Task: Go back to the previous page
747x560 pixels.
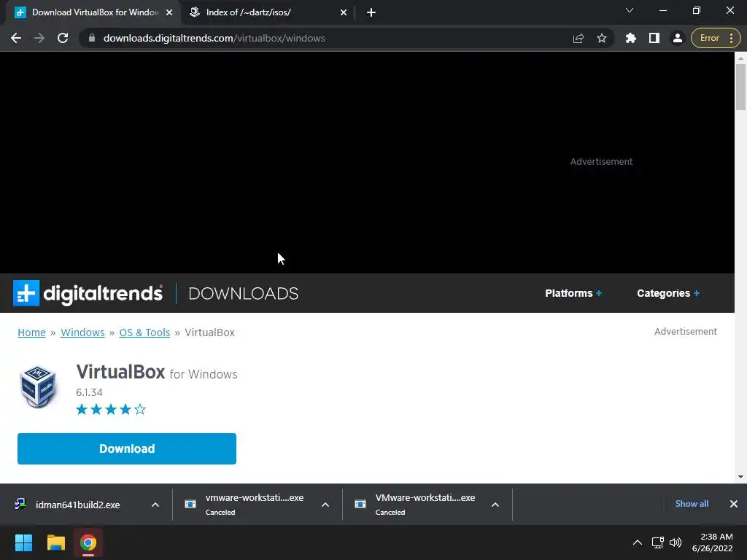Action: [16, 38]
